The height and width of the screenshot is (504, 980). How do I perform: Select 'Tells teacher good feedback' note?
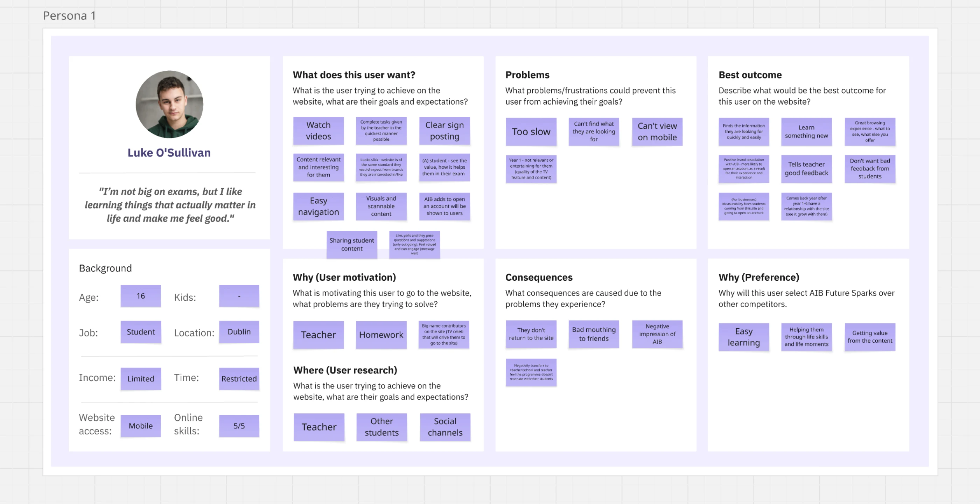point(806,168)
